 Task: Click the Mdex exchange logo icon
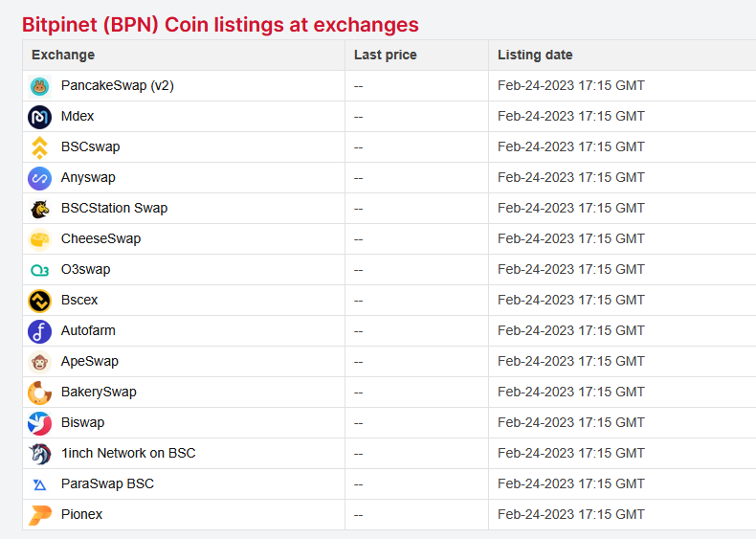coord(39,117)
